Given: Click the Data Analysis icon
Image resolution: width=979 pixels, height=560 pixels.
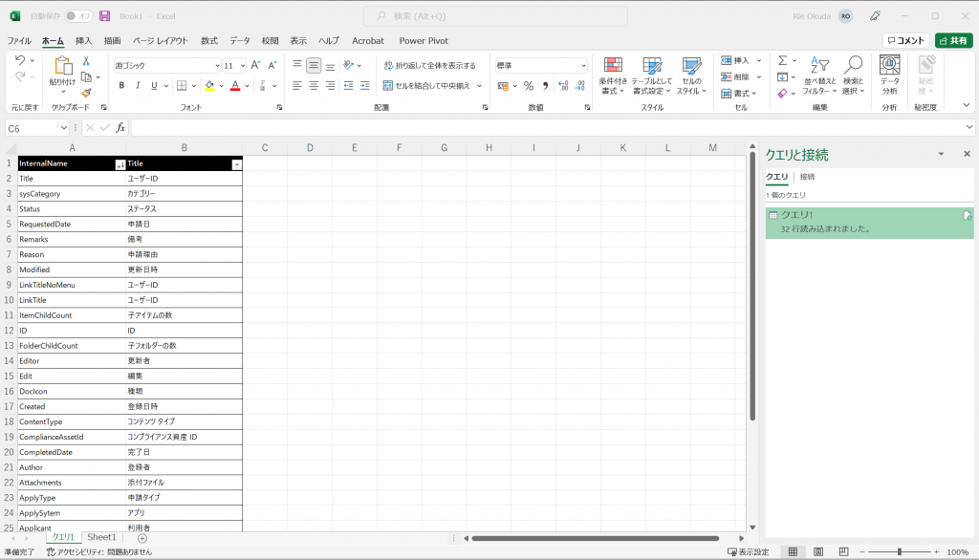Looking at the screenshot, I should (x=889, y=75).
